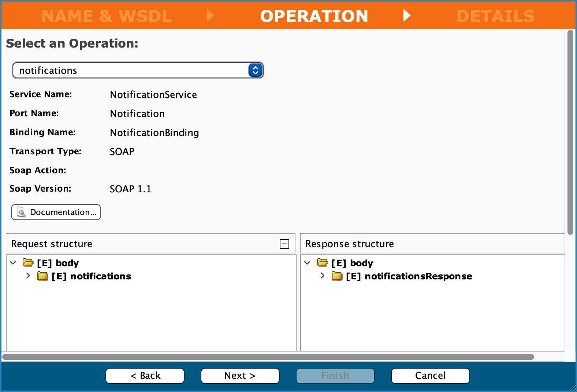Collapse the response body tree node
The width and height of the screenshot is (577, 392).
coord(308,263)
